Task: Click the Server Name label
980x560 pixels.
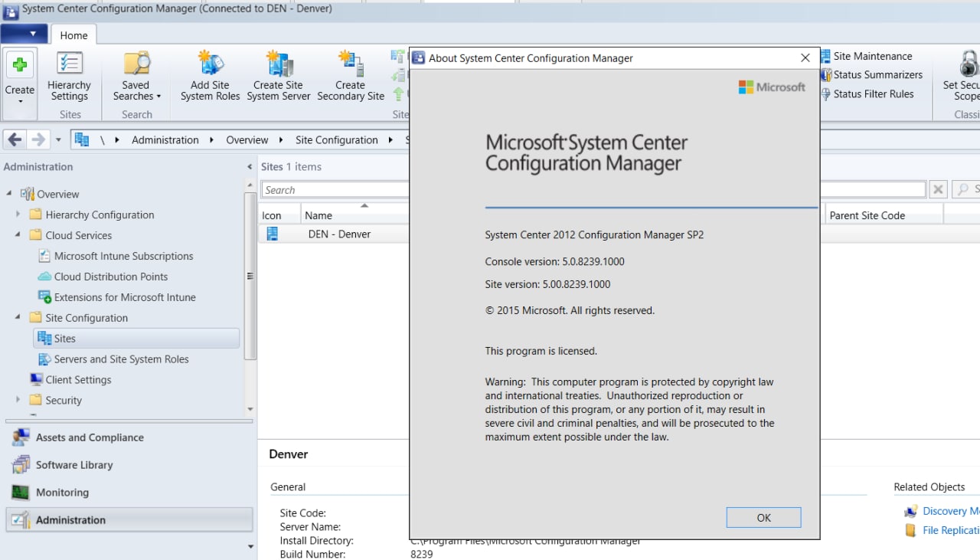Action: click(310, 527)
